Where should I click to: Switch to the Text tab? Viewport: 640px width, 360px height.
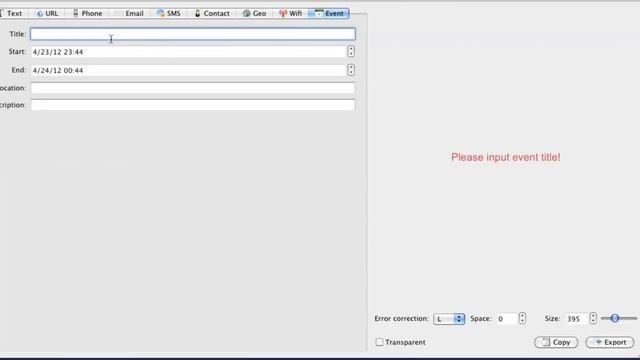[x=13, y=13]
